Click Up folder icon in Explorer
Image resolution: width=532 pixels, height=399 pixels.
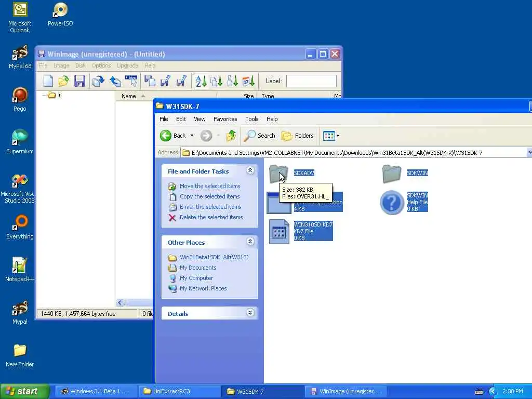(x=231, y=136)
